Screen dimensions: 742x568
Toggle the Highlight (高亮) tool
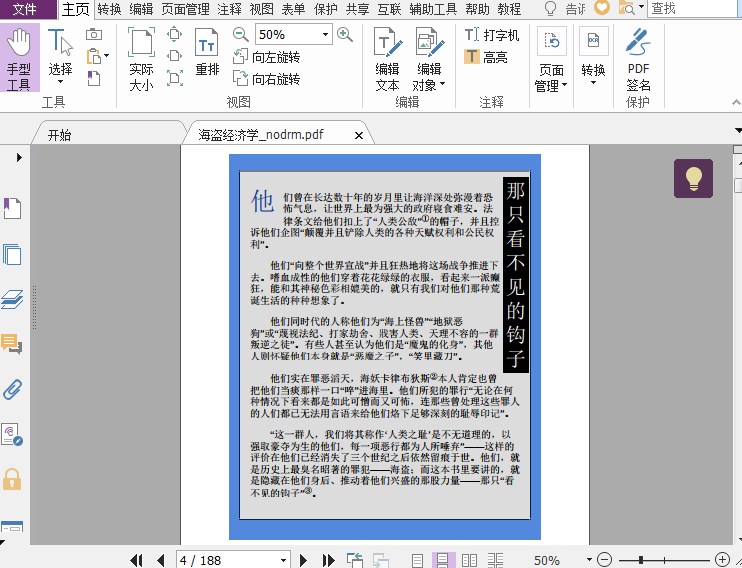click(x=486, y=57)
